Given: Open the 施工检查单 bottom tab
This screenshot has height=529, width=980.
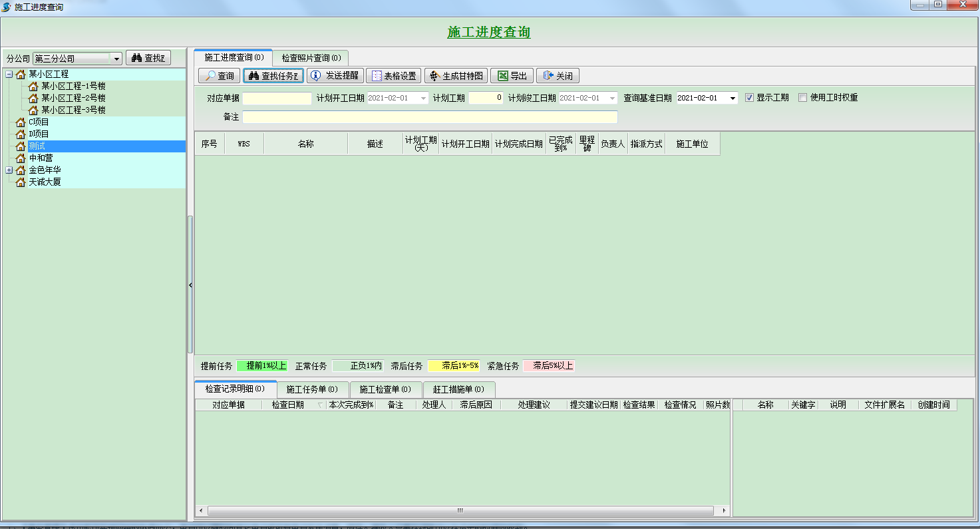Looking at the screenshot, I should click(x=385, y=389).
